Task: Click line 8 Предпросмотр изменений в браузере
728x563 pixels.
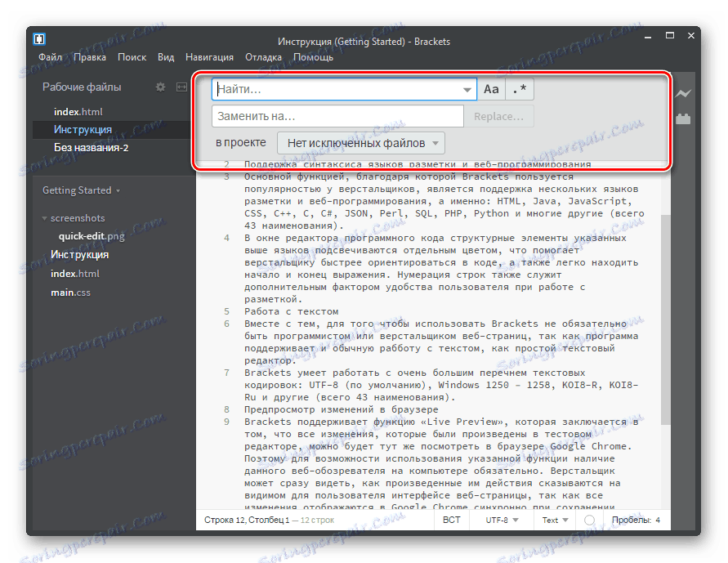Action: [342, 409]
